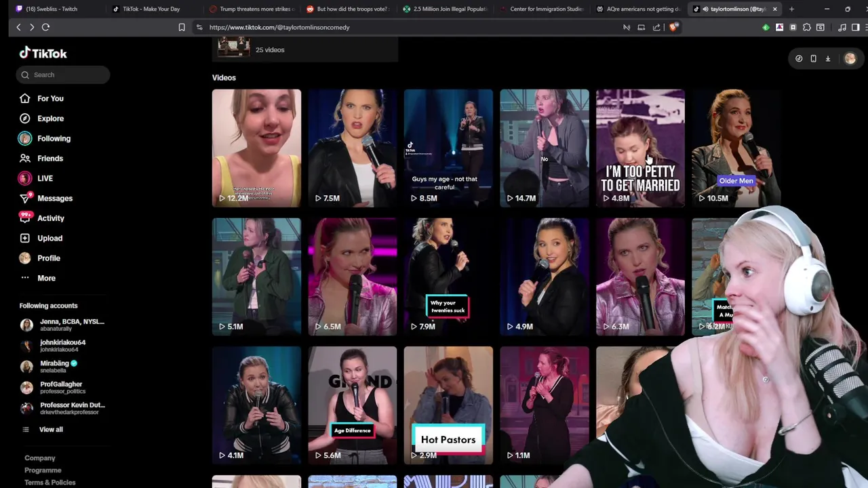The image size is (868, 488).
Task: Click the Upload option
Action: point(41,238)
